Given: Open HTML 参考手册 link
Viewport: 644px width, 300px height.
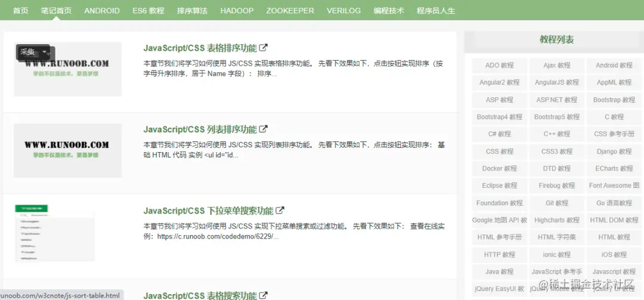Looking at the screenshot, I should tap(500, 237).
